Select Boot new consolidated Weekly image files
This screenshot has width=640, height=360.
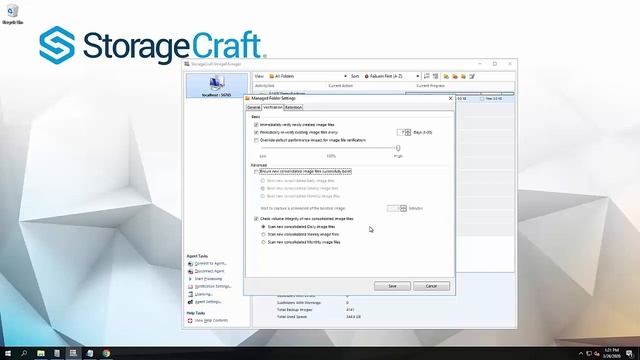pyautogui.click(x=263, y=188)
